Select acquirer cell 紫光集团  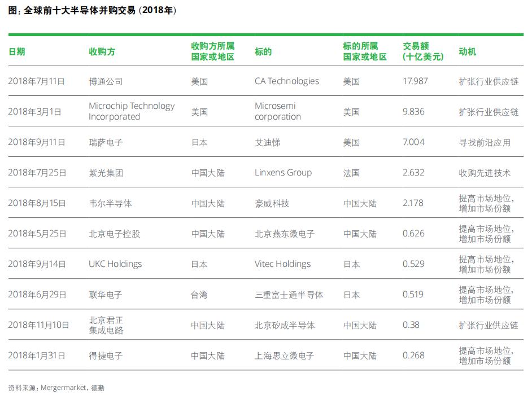(x=106, y=173)
